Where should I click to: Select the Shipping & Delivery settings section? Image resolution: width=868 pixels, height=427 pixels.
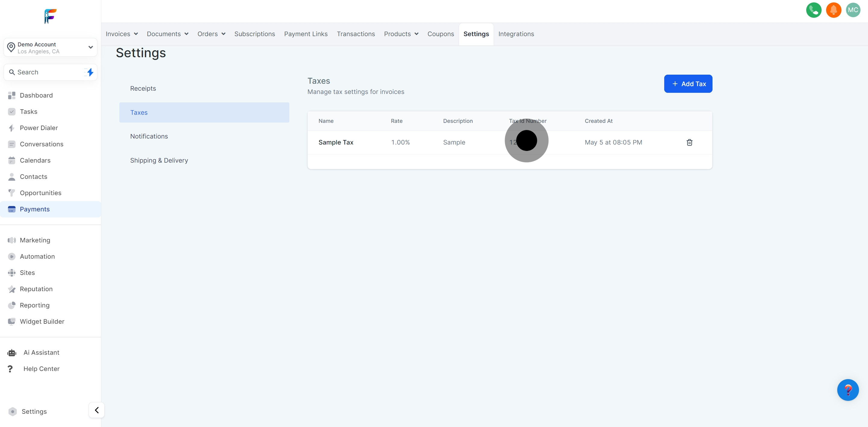tap(159, 160)
